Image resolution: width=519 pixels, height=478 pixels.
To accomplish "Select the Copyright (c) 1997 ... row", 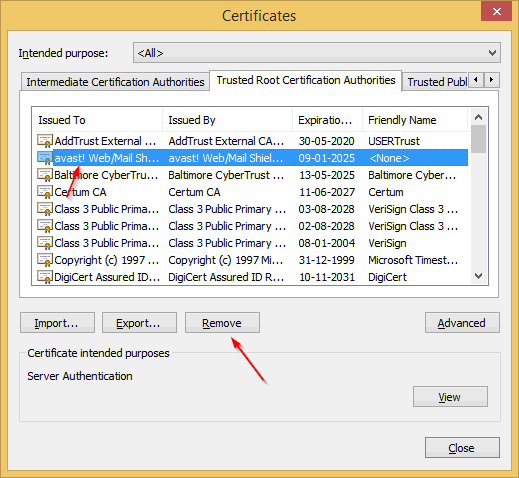I will point(252,260).
